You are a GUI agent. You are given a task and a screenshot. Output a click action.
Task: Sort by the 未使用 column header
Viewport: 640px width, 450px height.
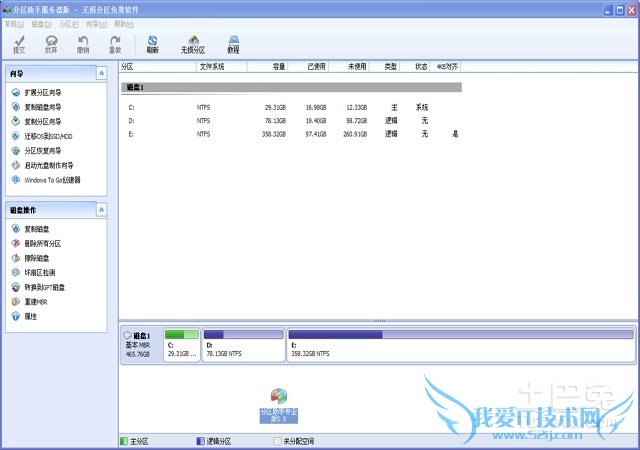(349, 67)
